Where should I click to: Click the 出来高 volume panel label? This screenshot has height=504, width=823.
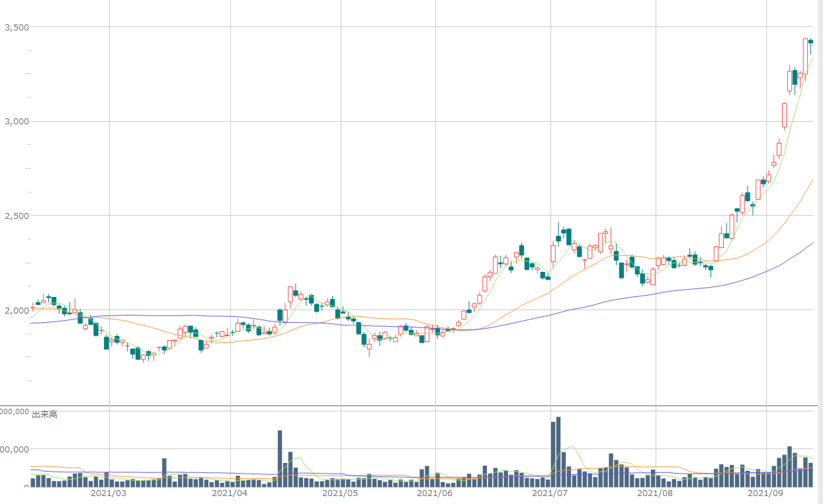[44, 414]
